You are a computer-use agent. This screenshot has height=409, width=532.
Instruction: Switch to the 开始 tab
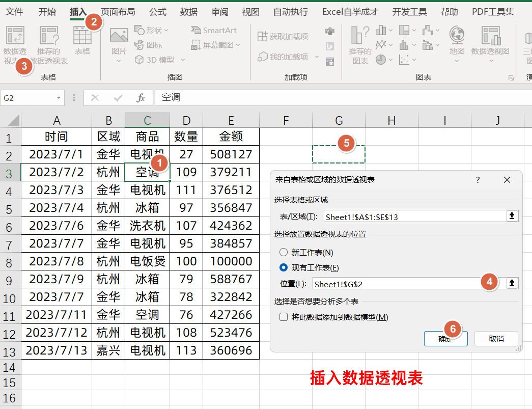pos(47,12)
